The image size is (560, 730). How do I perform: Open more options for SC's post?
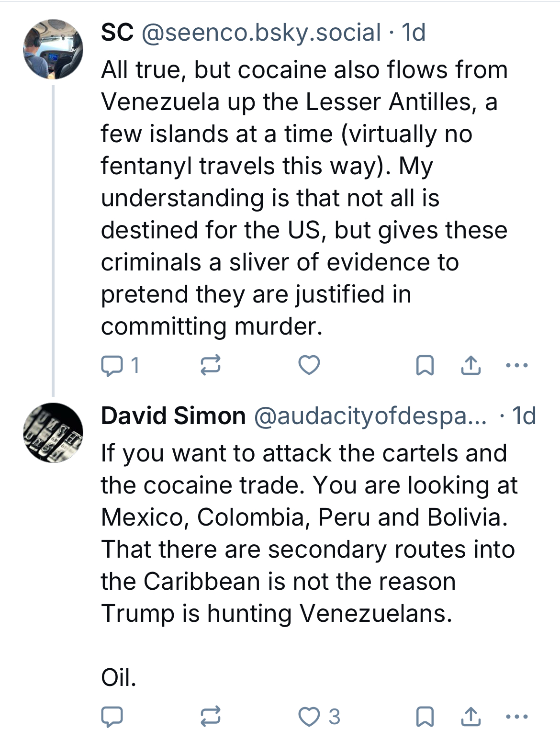[517, 366]
